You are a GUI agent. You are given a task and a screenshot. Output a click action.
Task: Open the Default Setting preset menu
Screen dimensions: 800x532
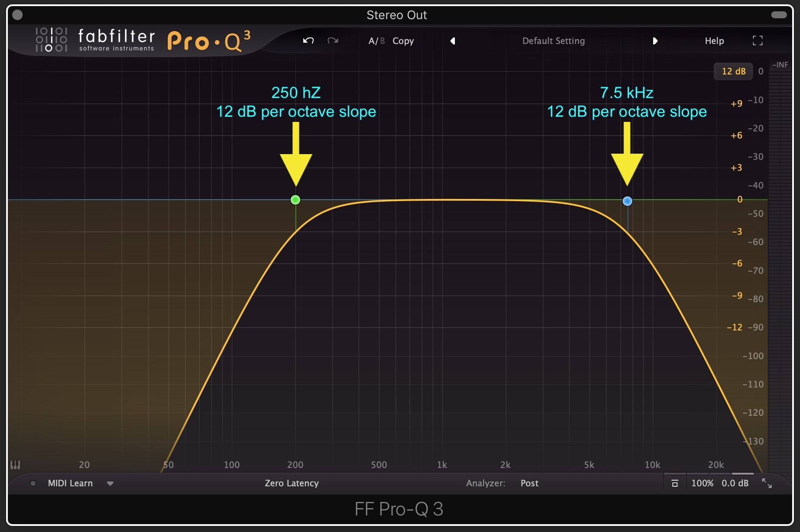553,41
